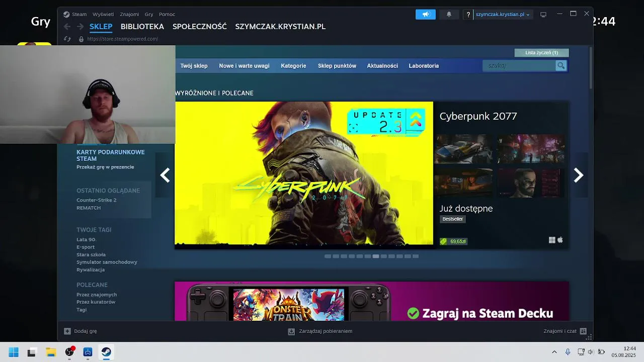View Cyberpunk neon city screenshot thumbnail

click(x=531, y=149)
